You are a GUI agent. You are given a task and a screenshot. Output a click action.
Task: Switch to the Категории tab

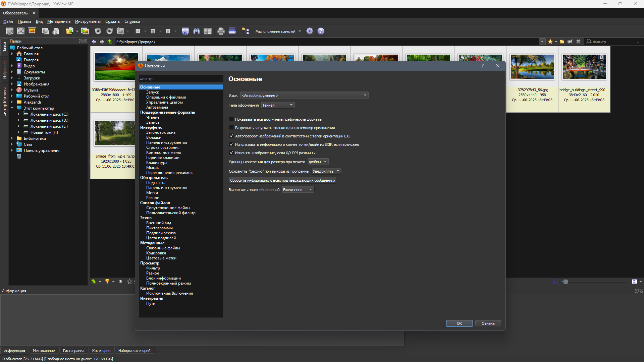click(x=101, y=351)
